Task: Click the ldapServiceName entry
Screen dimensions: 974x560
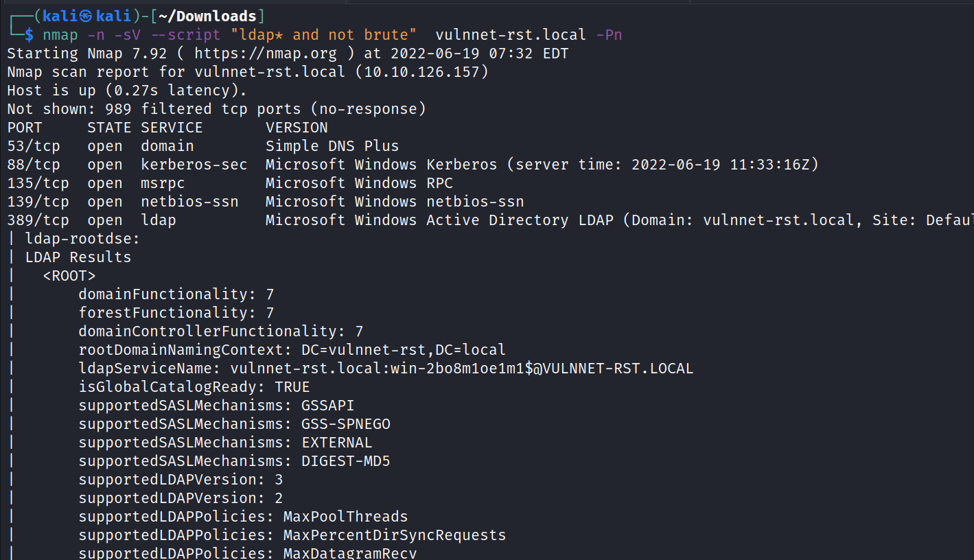Action: (386, 369)
